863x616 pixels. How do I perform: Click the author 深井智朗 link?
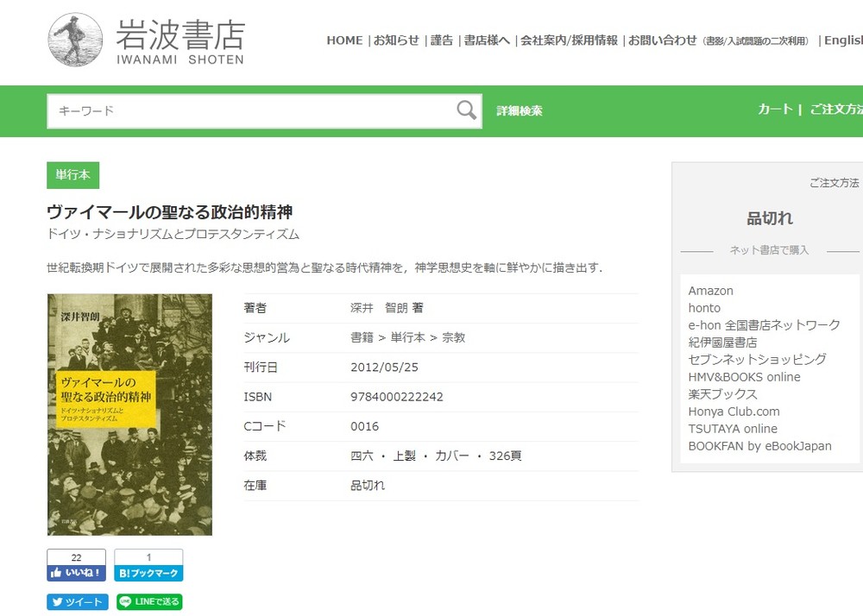point(383,307)
